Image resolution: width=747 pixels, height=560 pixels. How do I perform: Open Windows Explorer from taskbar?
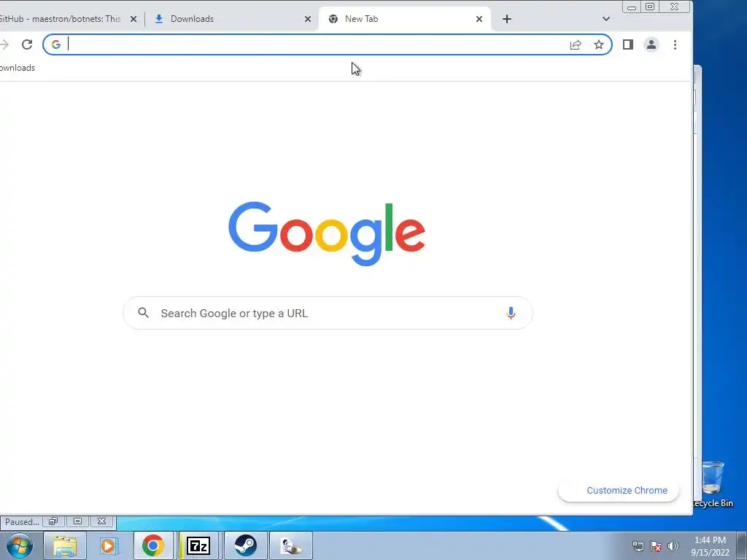click(x=65, y=545)
